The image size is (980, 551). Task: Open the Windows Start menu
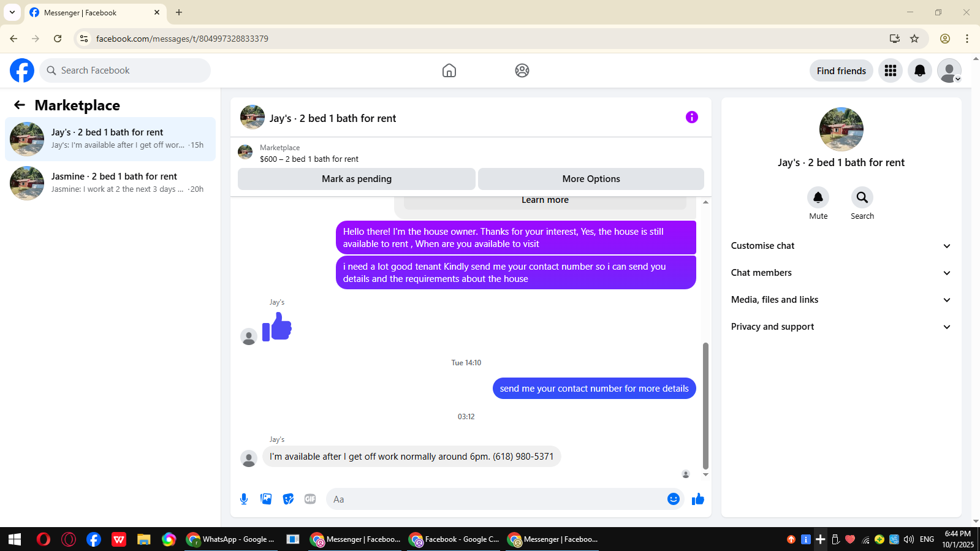pyautogui.click(x=15, y=539)
